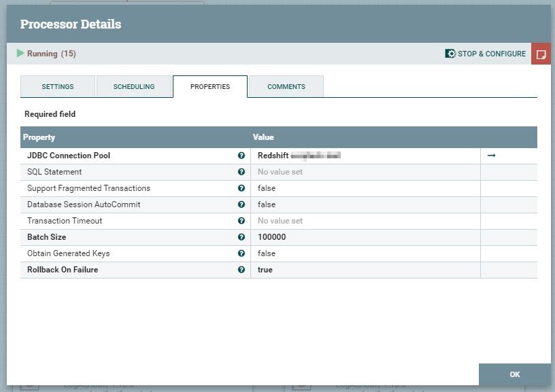Open help icon for SQL Statement
The height and width of the screenshot is (392, 555).
click(x=241, y=172)
